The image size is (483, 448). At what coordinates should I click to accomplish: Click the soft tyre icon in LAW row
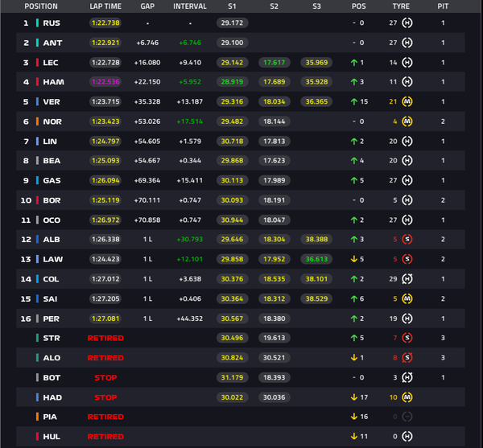point(407,259)
